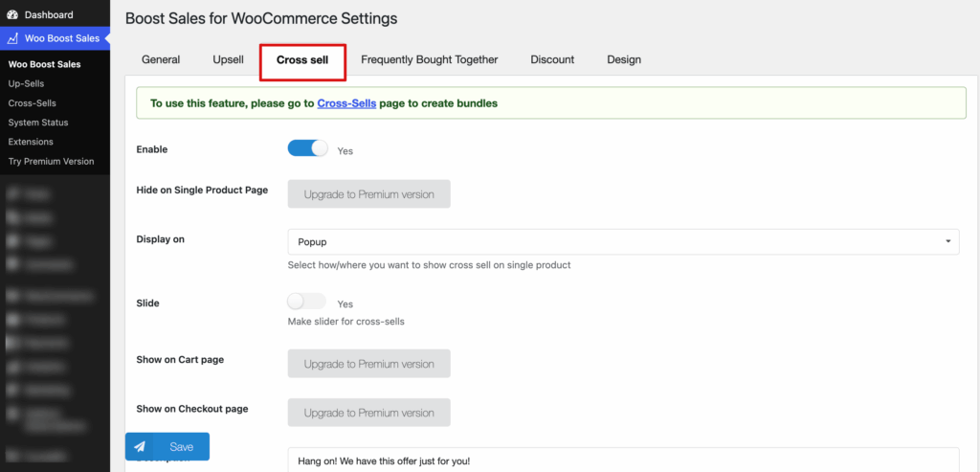Go to Up-Sells submenu page
The width and height of the screenshot is (980, 472).
26,83
